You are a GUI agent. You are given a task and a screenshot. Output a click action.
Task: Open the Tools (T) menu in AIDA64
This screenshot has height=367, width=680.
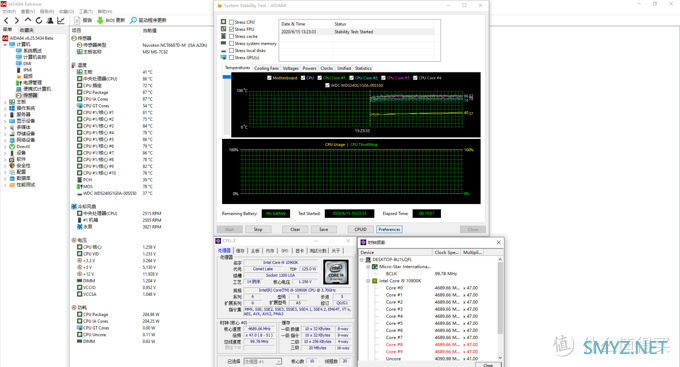[86, 11]
